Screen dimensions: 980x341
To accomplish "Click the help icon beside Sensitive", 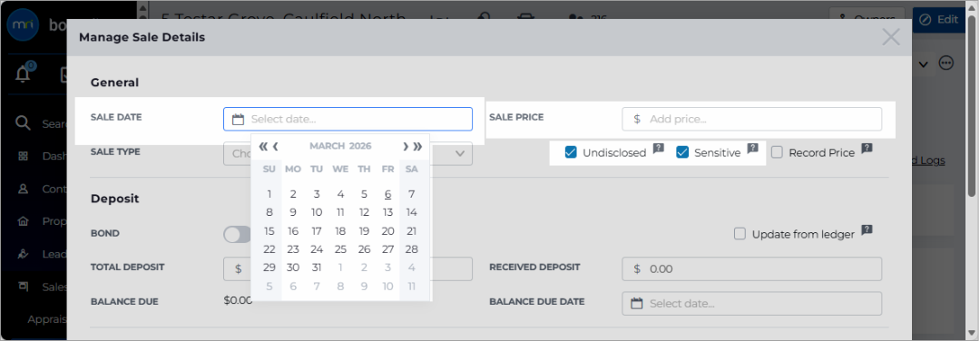I will click(x=752, y=149).
